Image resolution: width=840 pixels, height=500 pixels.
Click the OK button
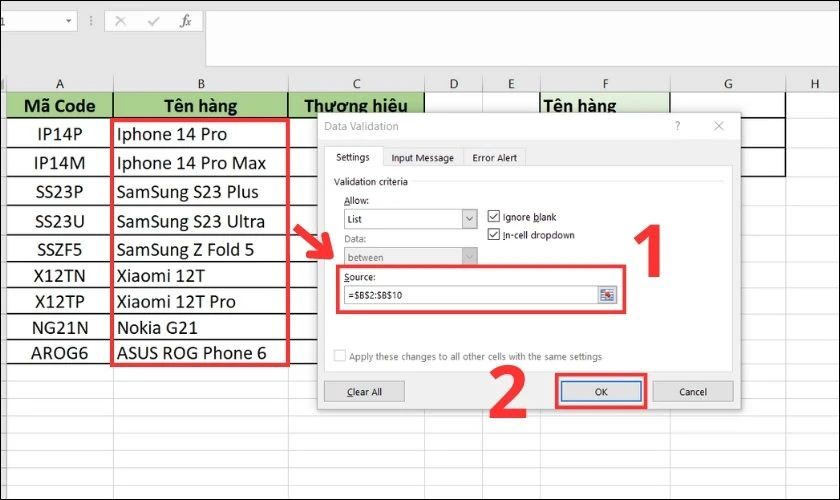(x=601, y=392)
